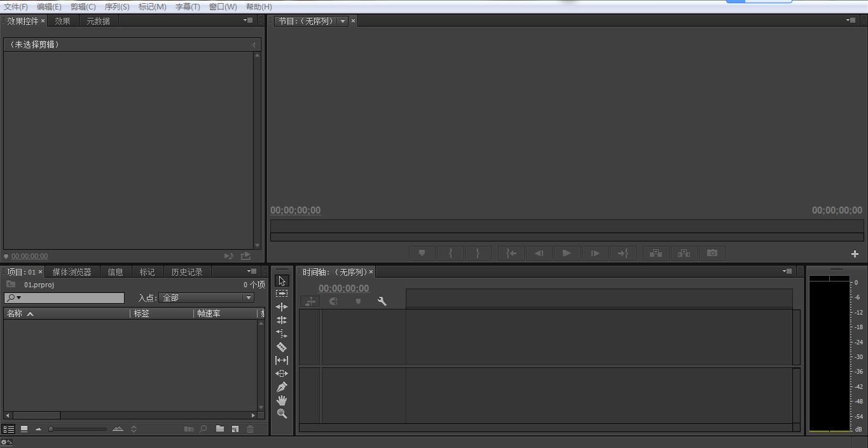Toggle snap in the timeline
Viewport: 868px width, 448px height.
[x=333, y=301]
